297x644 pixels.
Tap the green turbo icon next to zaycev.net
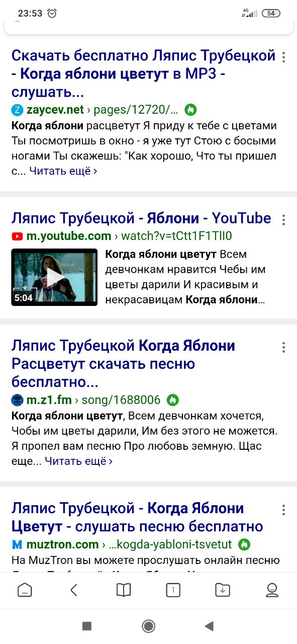pos(190,109)
